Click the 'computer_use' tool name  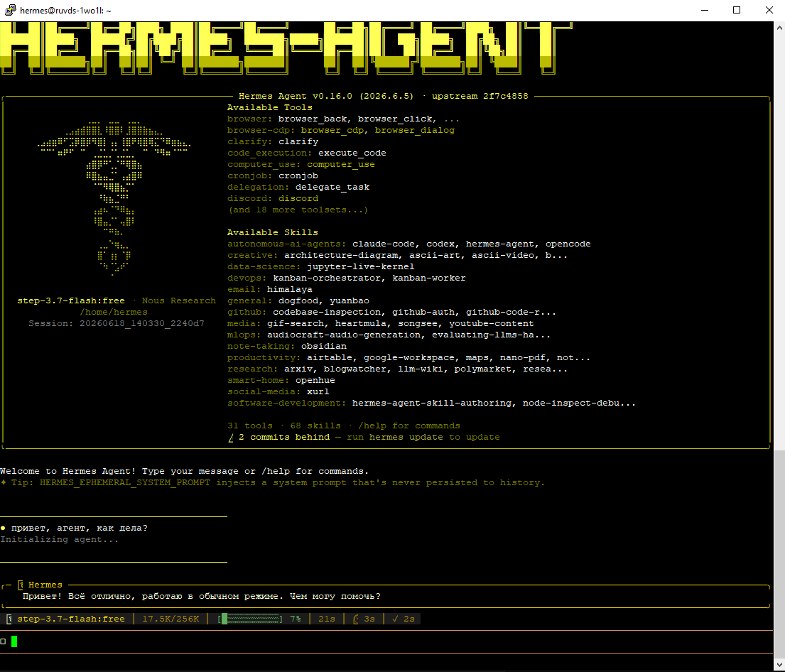(x=340, y=164)
